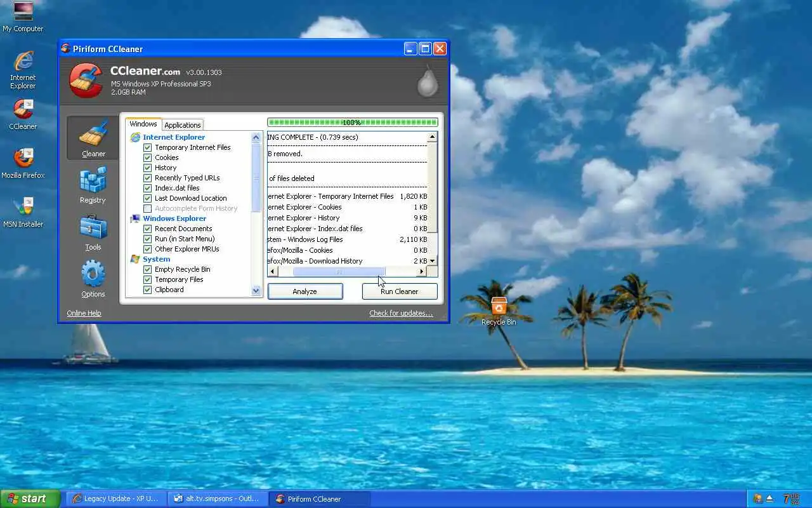This screenshot has width=812, height=508.
Task: Select the MSN Installer desktop icon
Action: pos(23,212)
